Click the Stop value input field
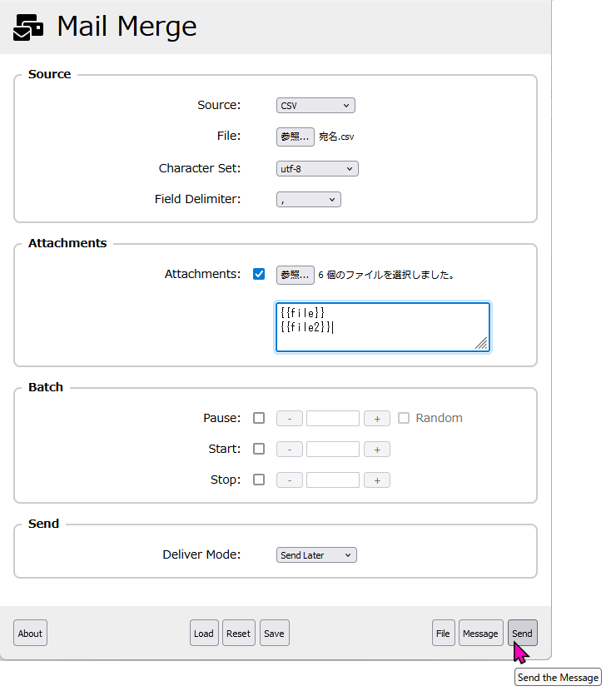 point(332,480)
